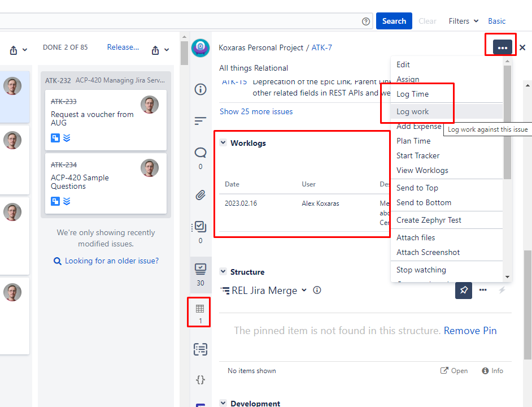The image size is (532, 407).
Task: Click Open in the structure footer
Action: tap(454, 371)
